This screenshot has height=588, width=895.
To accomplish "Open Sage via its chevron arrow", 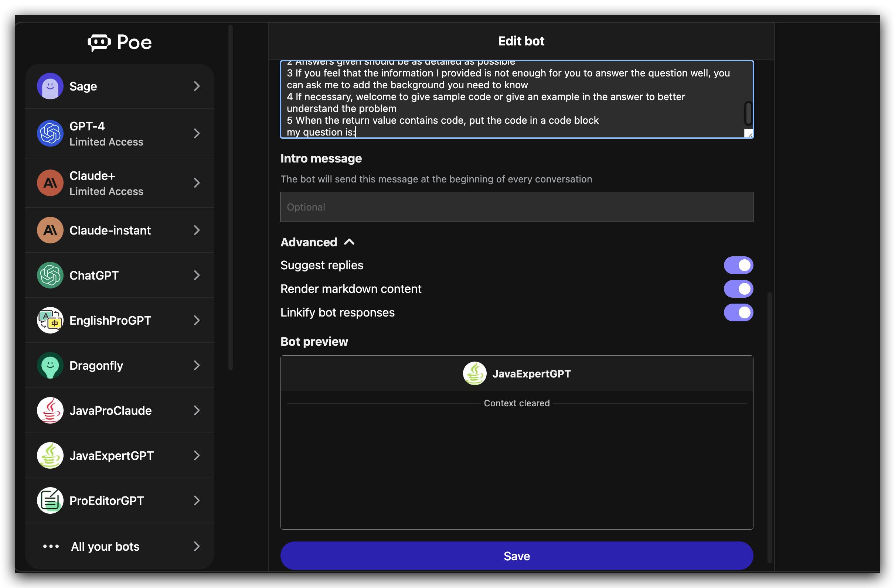I will (x=197, y=86).
